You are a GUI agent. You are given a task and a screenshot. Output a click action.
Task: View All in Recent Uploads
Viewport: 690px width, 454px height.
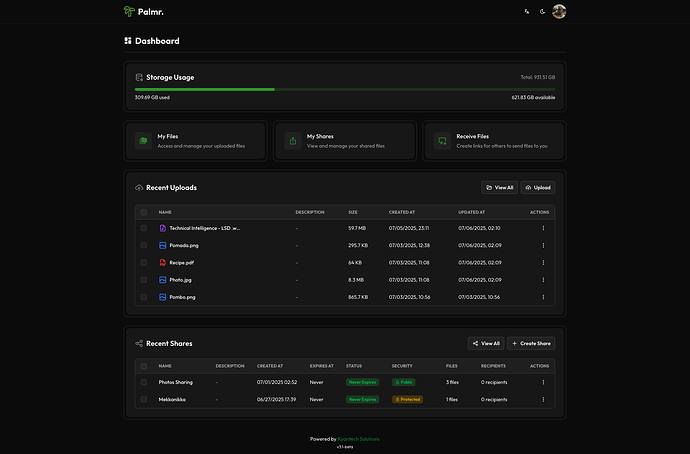click(498, 187)
